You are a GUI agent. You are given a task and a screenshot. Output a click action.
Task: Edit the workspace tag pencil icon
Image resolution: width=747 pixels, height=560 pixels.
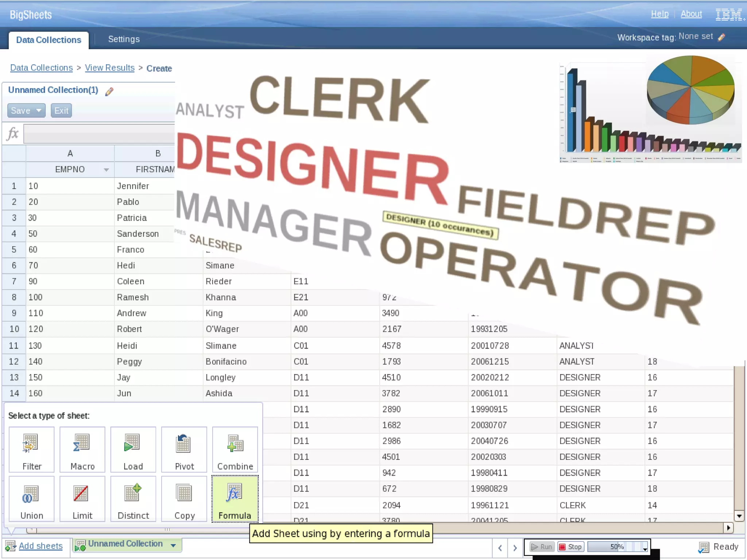[x=721, y=37]
